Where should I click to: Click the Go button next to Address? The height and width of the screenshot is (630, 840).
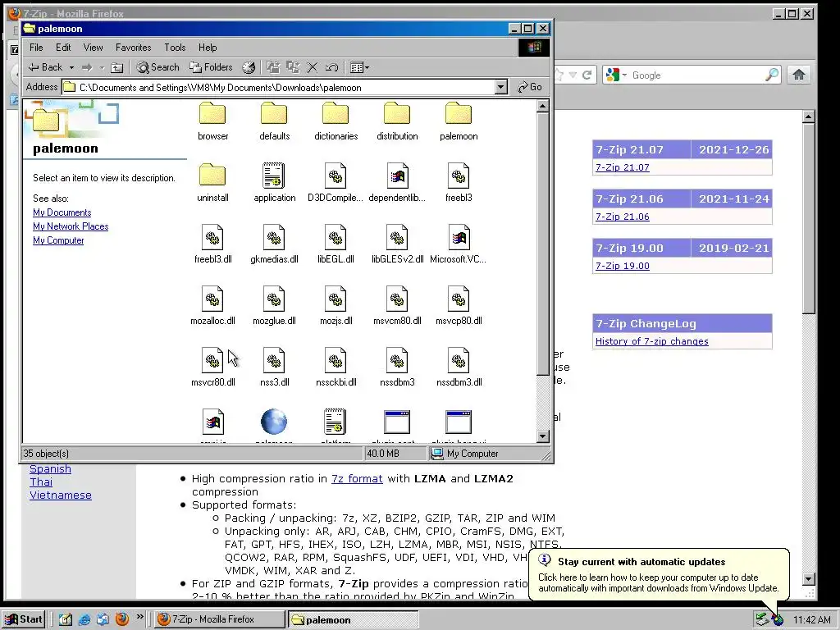pyautogui.click(x=531, y=87)
